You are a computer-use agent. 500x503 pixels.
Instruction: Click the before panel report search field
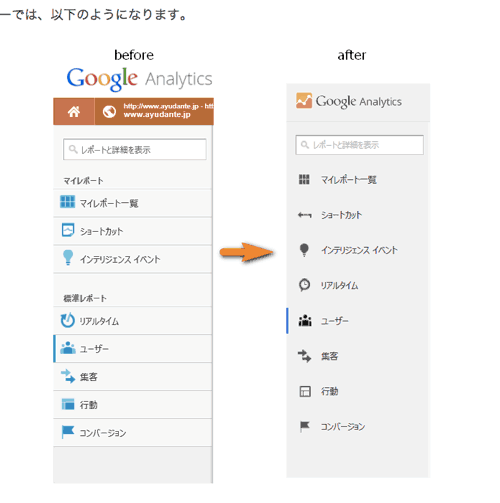point(135,149)
